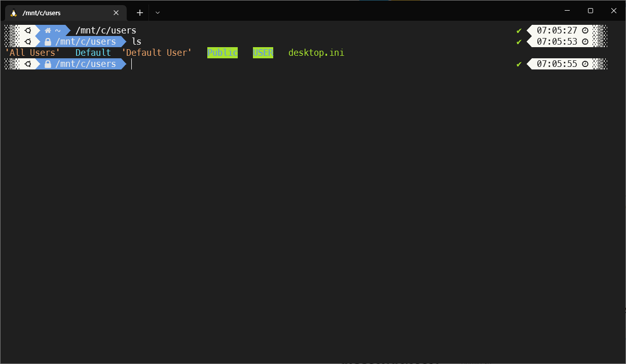Click the timestamp 07:05:55

(557, 64)
